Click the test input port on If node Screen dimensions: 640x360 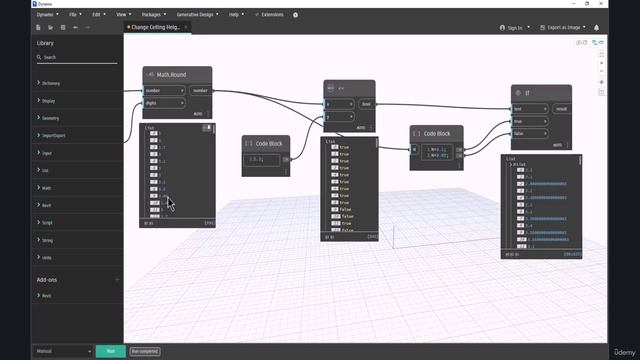pos(529,109)
